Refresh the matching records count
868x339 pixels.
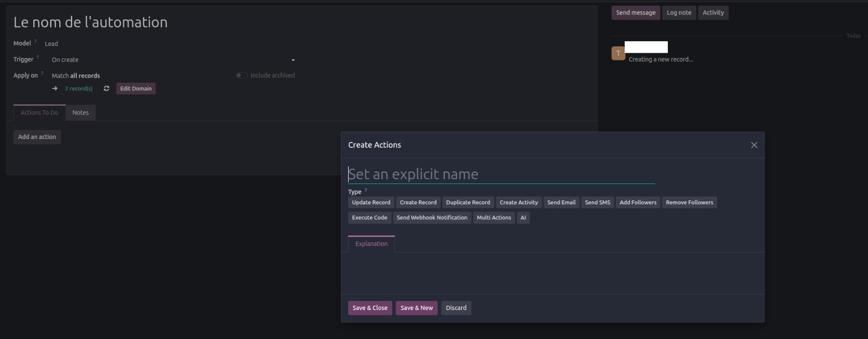click(106, 89)
